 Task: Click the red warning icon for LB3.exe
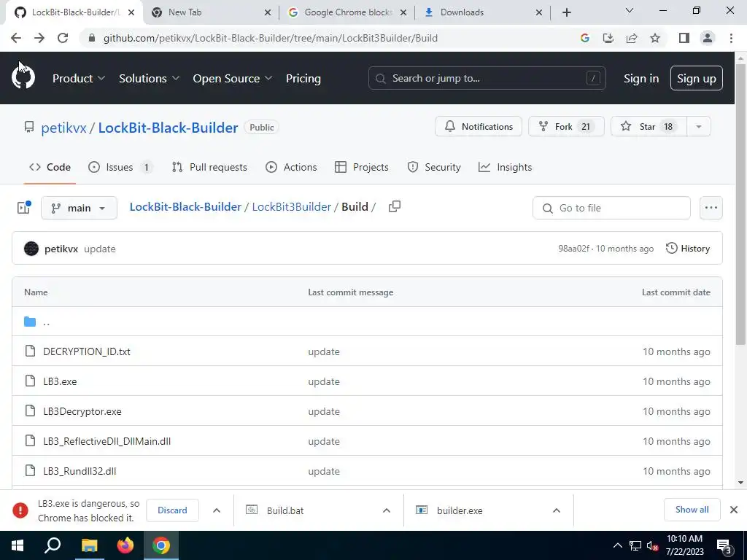click(x=20, y=510)
